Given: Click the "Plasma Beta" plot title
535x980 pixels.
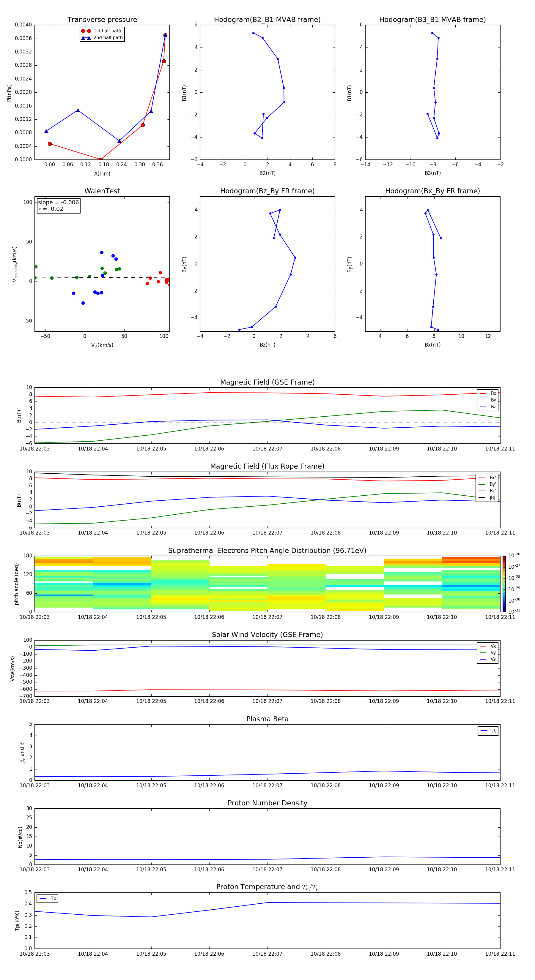Looking at the screenshot, I should click(267, 719).
